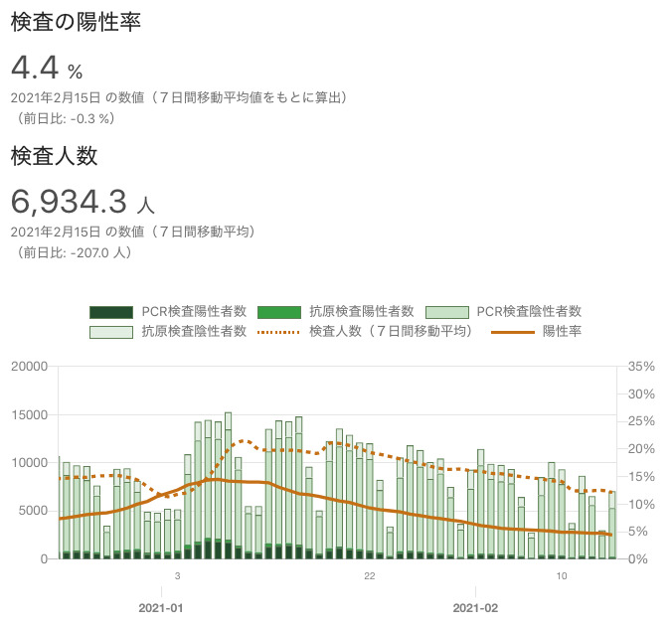Toggle 抗原検査陰性者数 legend text
This screenshot has width=672, height=627.
point(193,331)
